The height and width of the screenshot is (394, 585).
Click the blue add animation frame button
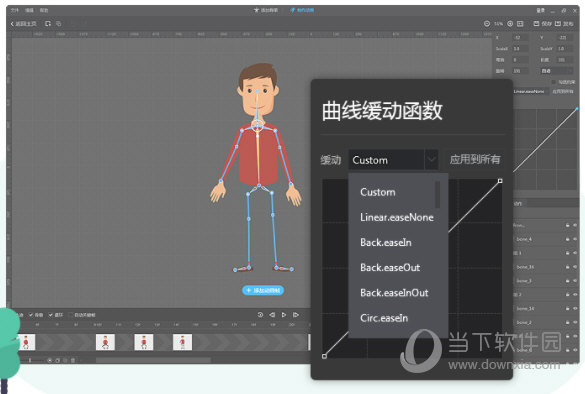[x=263, y=290]
